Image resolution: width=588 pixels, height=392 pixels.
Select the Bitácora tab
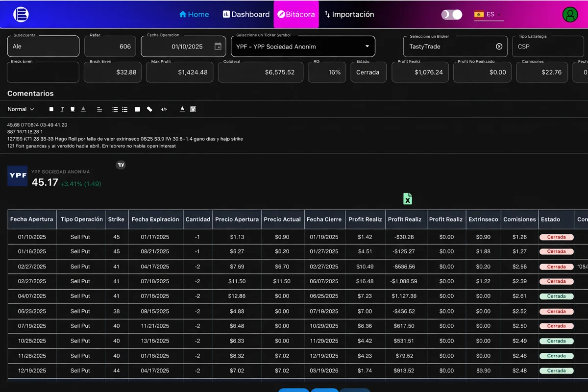click(x=296, y=14)
